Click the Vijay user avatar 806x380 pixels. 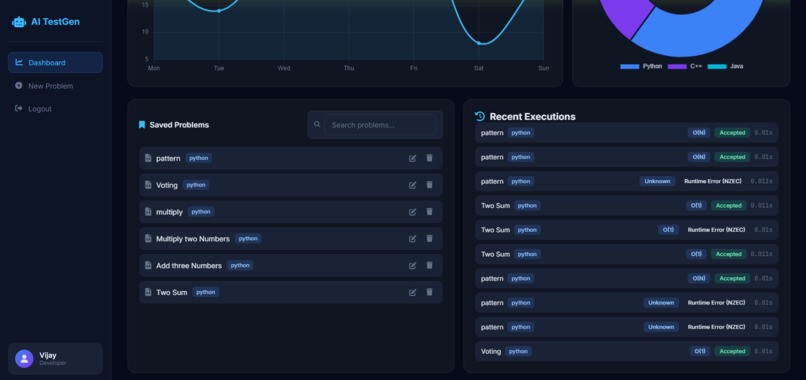click(x=24, y=359)
